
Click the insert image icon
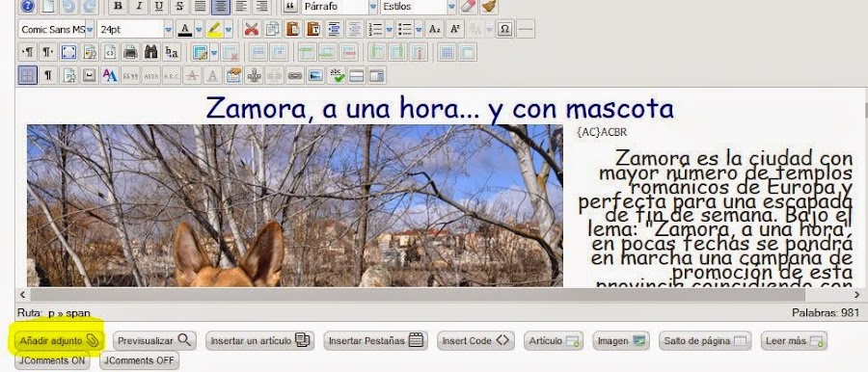[315, 75]
